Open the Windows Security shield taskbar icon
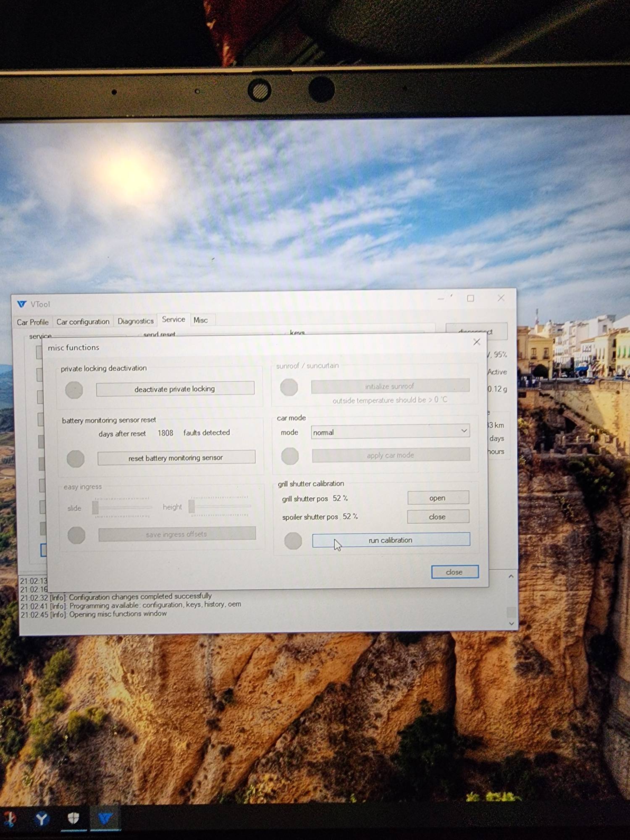Viewport: 630px width, 840px height. (73, 818)
